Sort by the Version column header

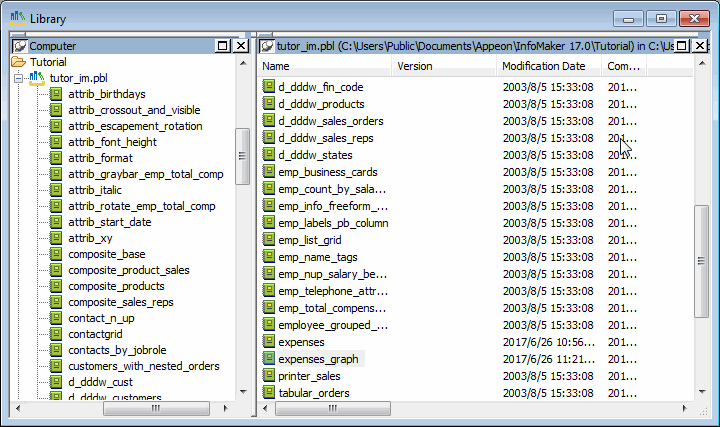444,66
